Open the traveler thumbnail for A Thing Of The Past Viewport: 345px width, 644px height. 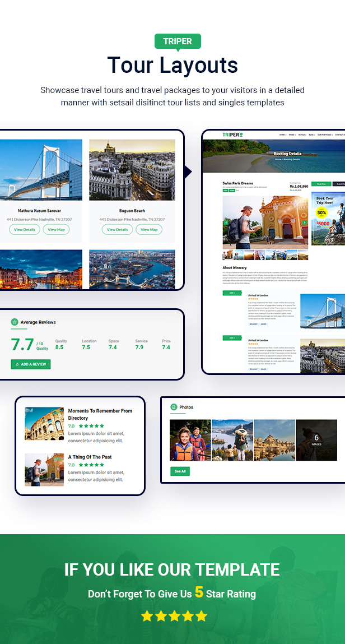pyautogui.click(x=44, y=470)
